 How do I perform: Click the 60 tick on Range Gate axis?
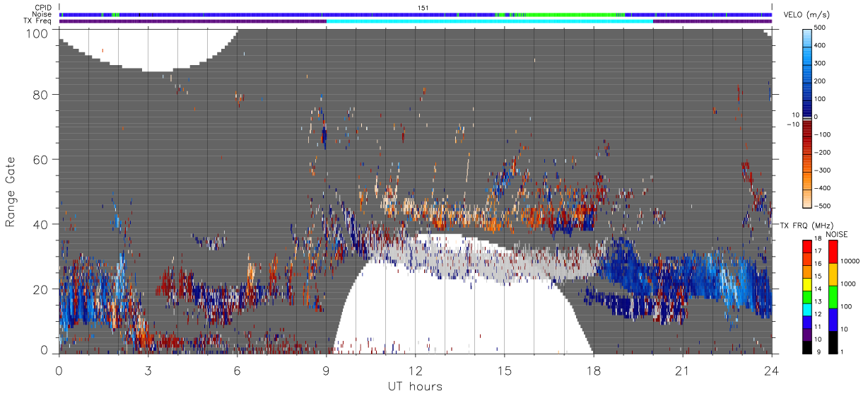pyautogui.click(x=41, y=159)
